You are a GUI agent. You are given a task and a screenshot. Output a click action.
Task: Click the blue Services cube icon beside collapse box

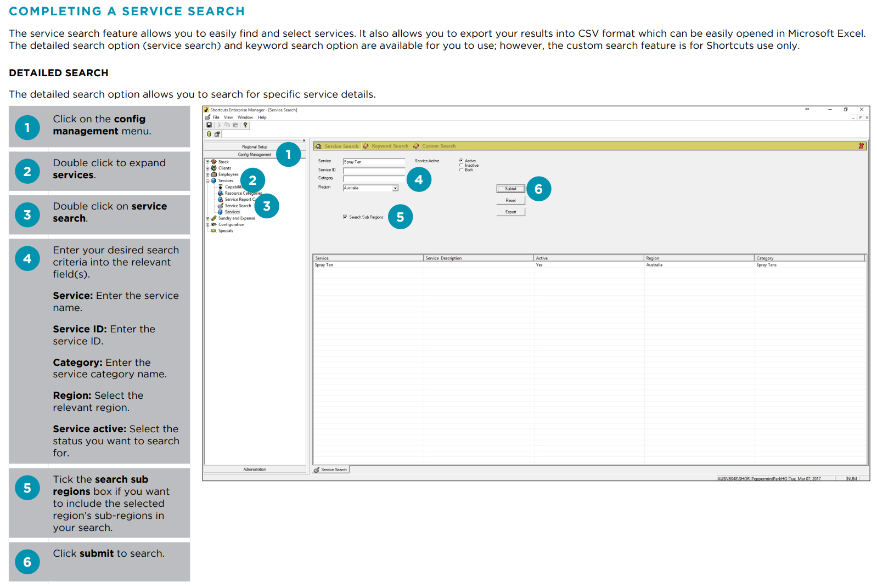pyautogui.click(x=214, y=180)
